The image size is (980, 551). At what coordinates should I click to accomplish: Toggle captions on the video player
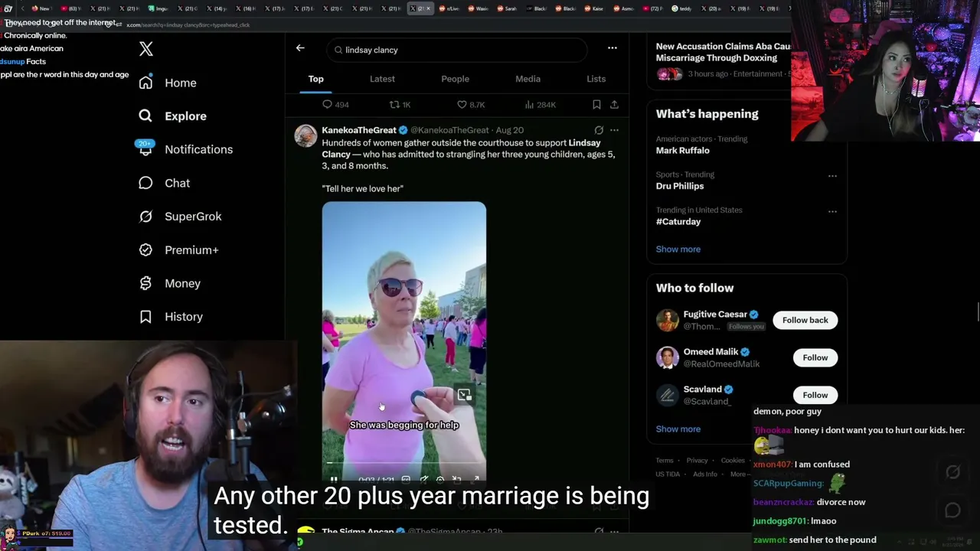[x=406, y=480]
